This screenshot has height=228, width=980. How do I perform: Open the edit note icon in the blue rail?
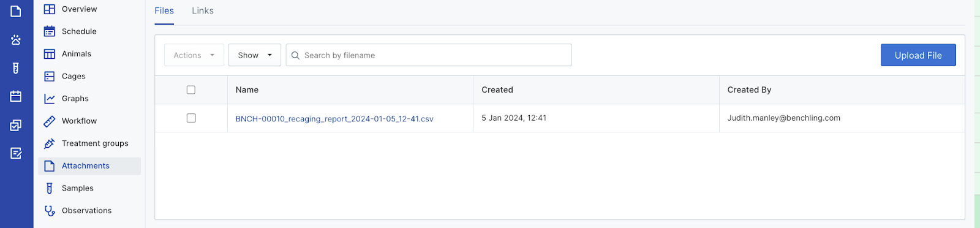click(x=16, y=153)
